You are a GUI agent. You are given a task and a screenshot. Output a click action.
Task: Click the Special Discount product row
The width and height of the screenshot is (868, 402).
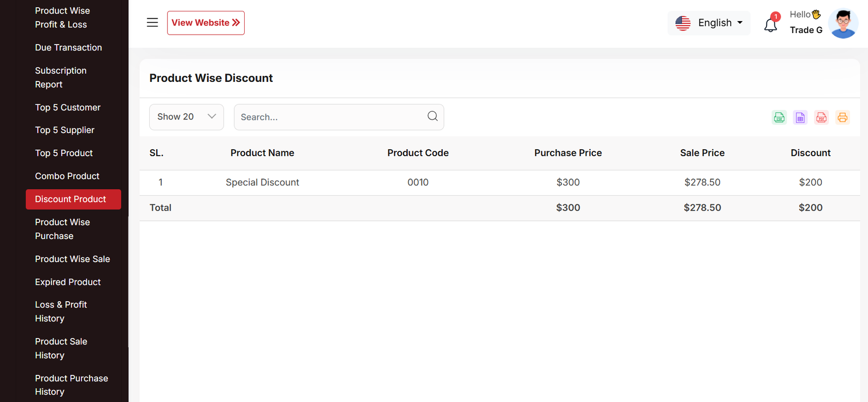[x=263, y=183]
